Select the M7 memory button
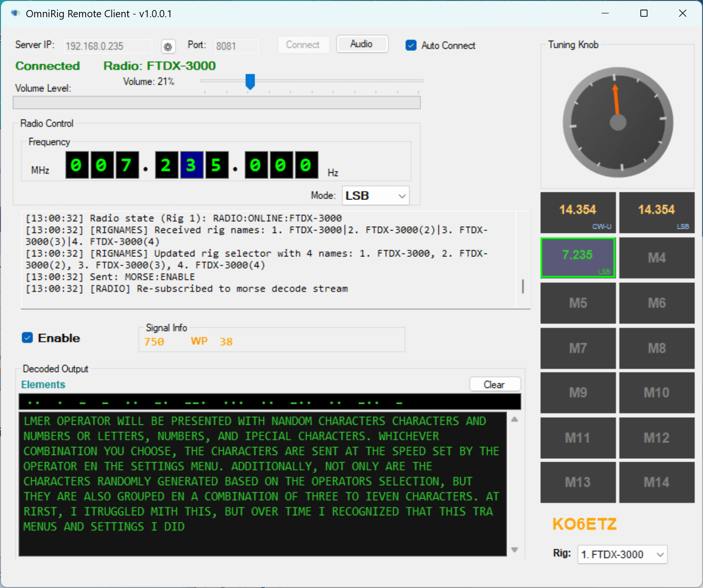The width and height of the screenshot is (703, 588). (x=578, y=348)
